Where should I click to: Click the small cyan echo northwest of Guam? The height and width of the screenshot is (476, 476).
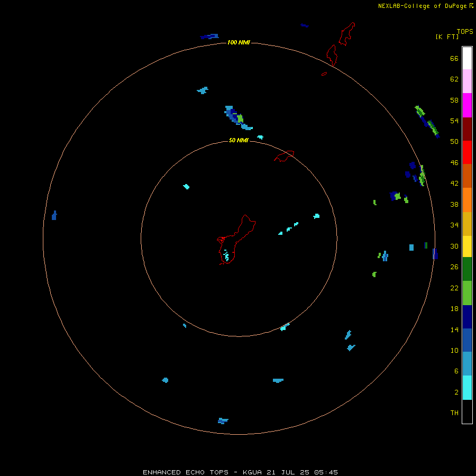click(186, 186)
